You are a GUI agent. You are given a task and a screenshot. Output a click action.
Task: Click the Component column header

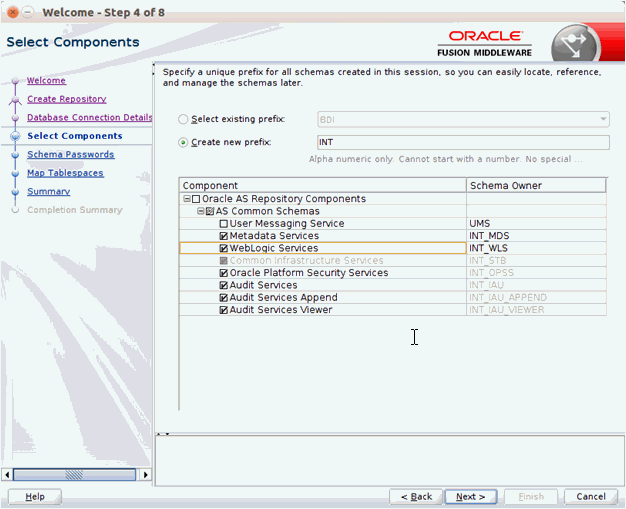point(323,186)
